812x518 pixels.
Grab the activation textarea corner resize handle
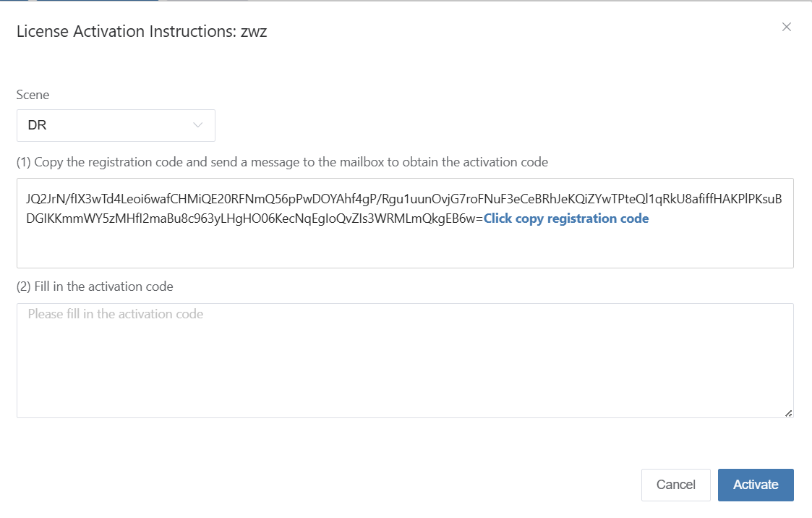click(x=788, y=413)
